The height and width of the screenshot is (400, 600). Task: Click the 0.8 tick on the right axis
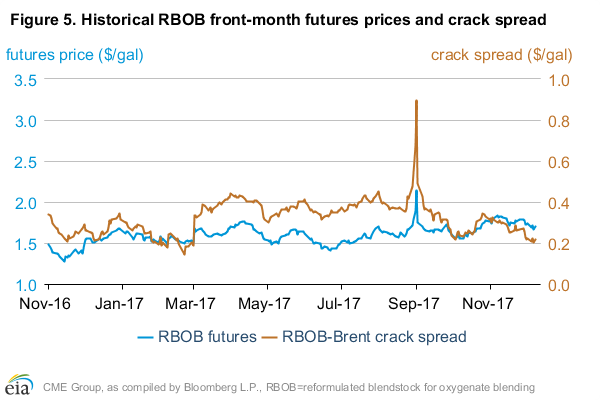pyautogui.click(x=558, y=121)
